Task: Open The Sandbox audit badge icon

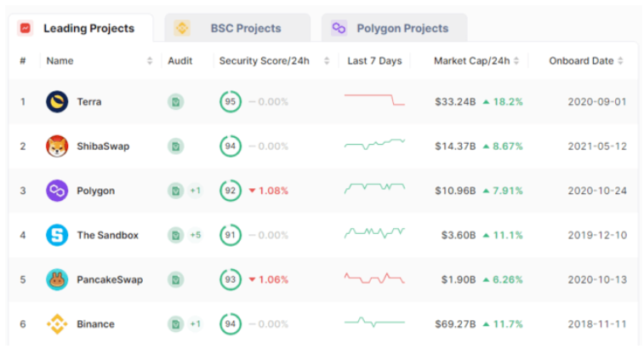Action: point(175,235)
